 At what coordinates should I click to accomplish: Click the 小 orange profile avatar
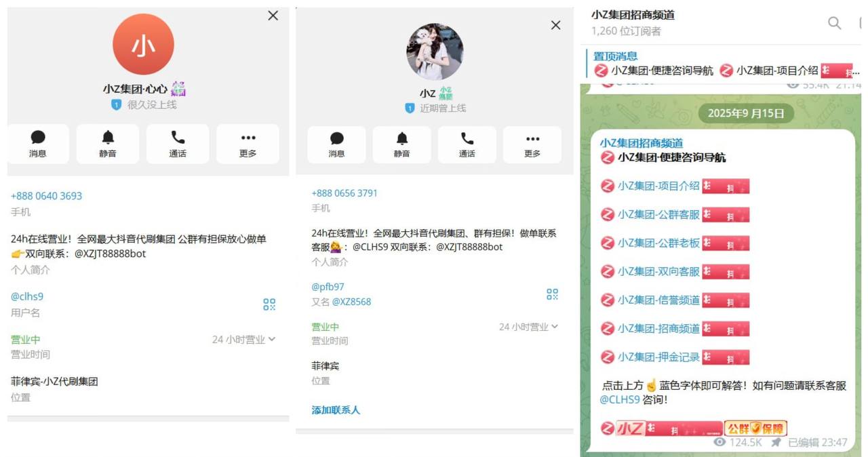pos(143,44)
